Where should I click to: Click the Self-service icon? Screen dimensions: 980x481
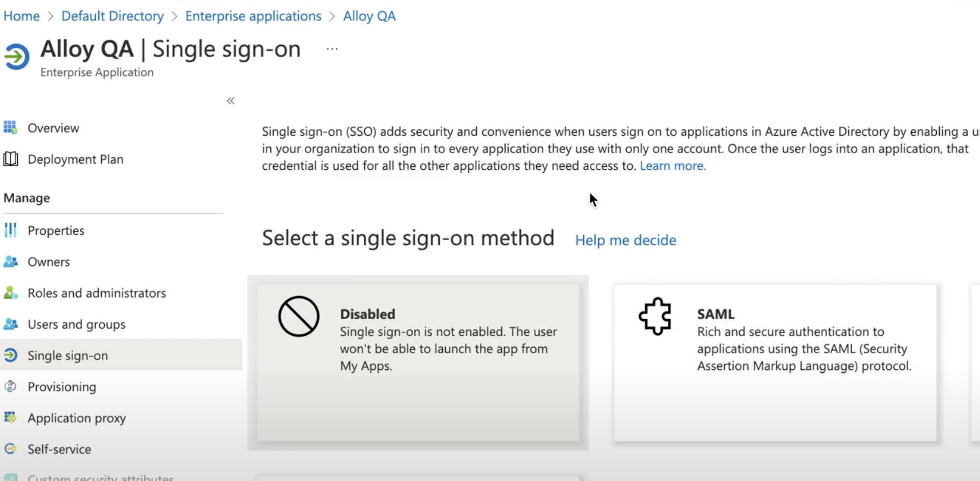point(10,449)
